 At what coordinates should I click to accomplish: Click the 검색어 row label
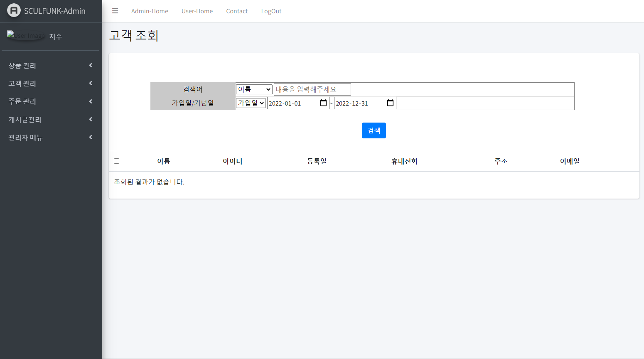pos(193,89)
